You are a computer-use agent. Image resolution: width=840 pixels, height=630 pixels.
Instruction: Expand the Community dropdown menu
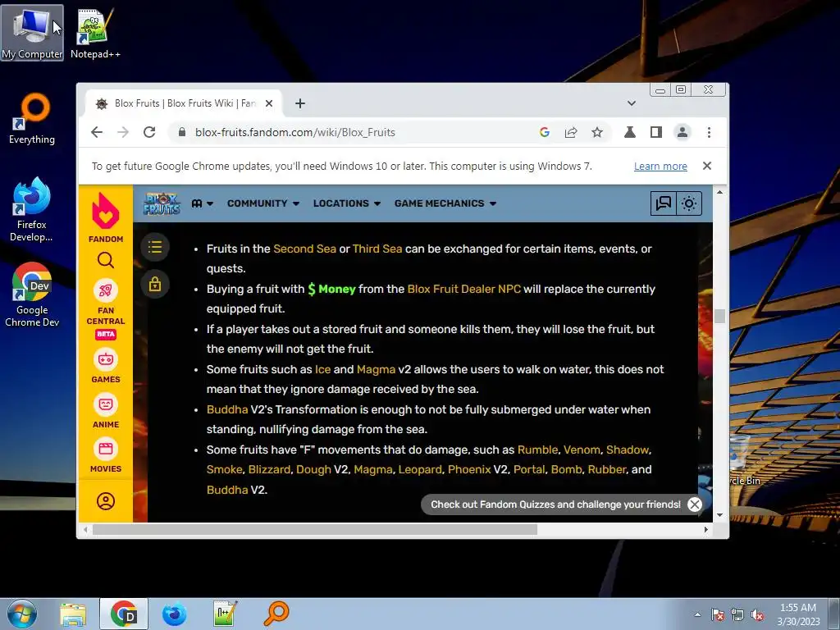[x=263, y=203]
